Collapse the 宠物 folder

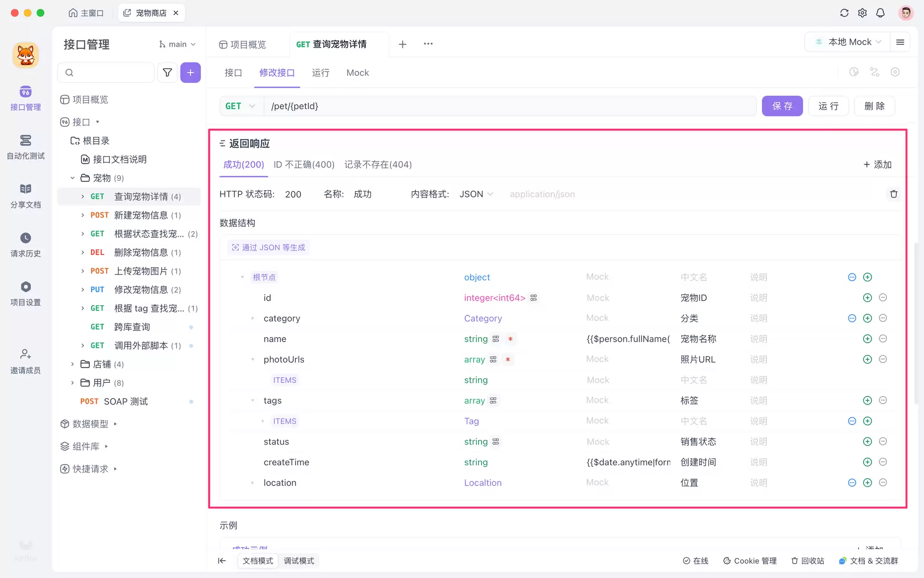pos(73,178)
